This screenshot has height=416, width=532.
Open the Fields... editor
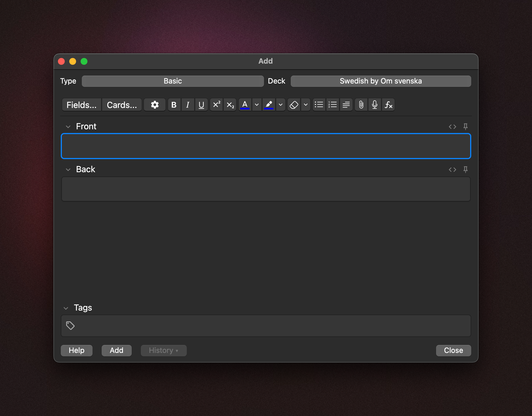[x=81, y=105]
